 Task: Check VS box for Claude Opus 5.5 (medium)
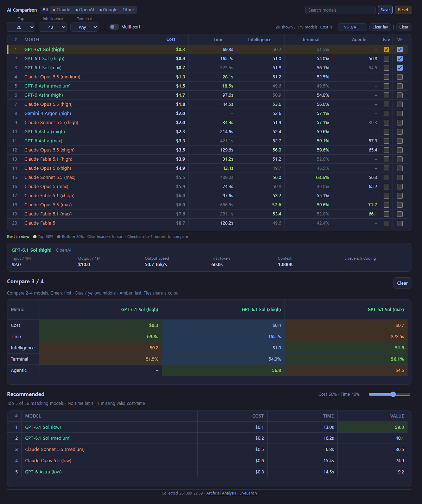[400, 77]
